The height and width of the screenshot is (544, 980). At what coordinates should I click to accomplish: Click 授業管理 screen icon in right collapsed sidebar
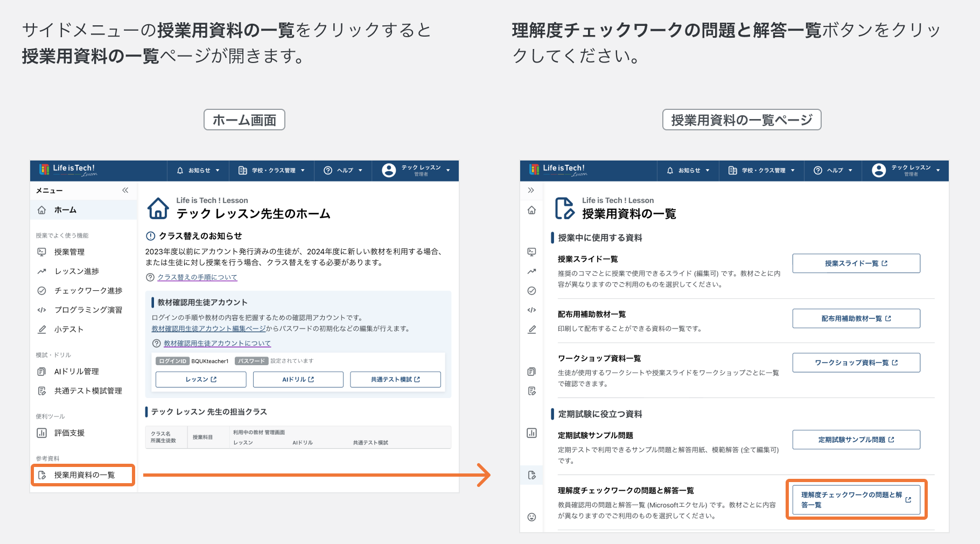tap(531, 252)
